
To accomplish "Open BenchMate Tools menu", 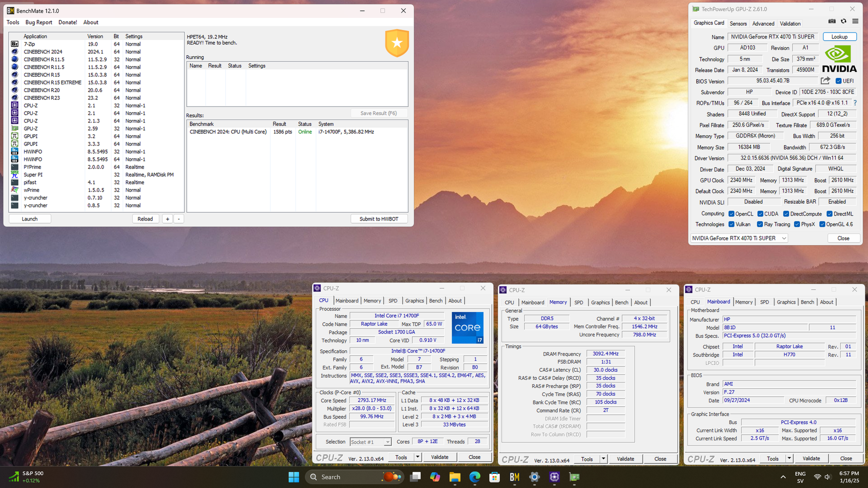I will point(13,22).
